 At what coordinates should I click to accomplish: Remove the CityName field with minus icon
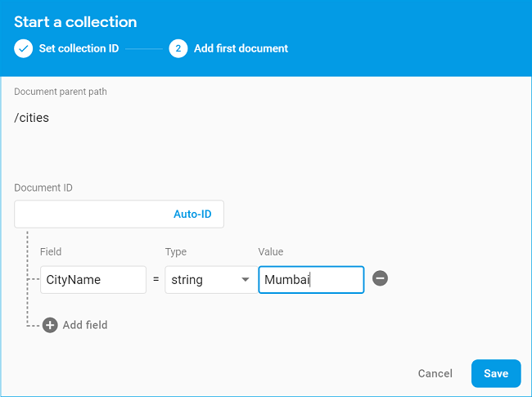pos(380,278)
